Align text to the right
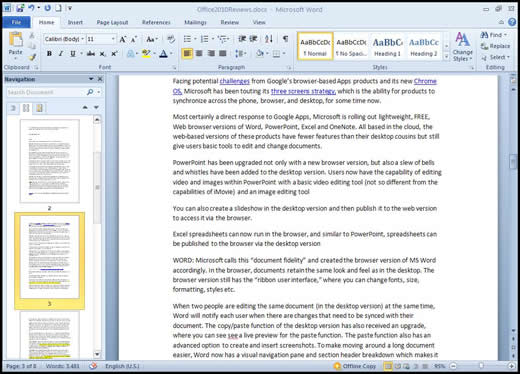520x374 pixels. 211,53
